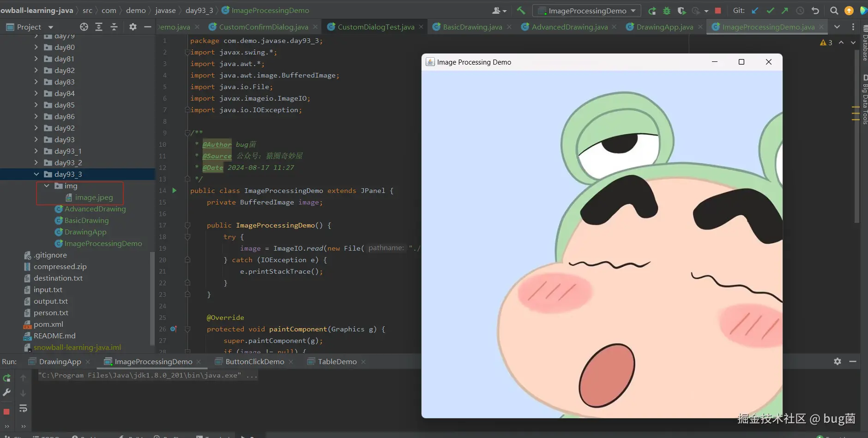Switch to CustomConfirmDialog.java tab
Viewport: 868px width, 438px height.
click(x=263, y=27)
